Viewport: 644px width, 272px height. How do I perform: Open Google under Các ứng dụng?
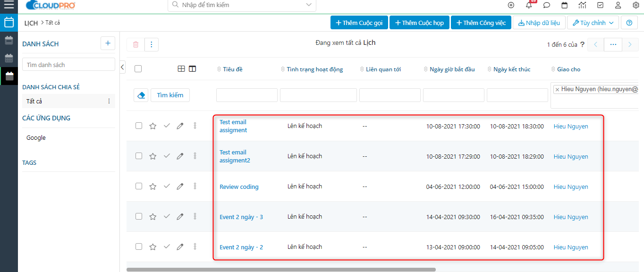(x=36, y=138)
